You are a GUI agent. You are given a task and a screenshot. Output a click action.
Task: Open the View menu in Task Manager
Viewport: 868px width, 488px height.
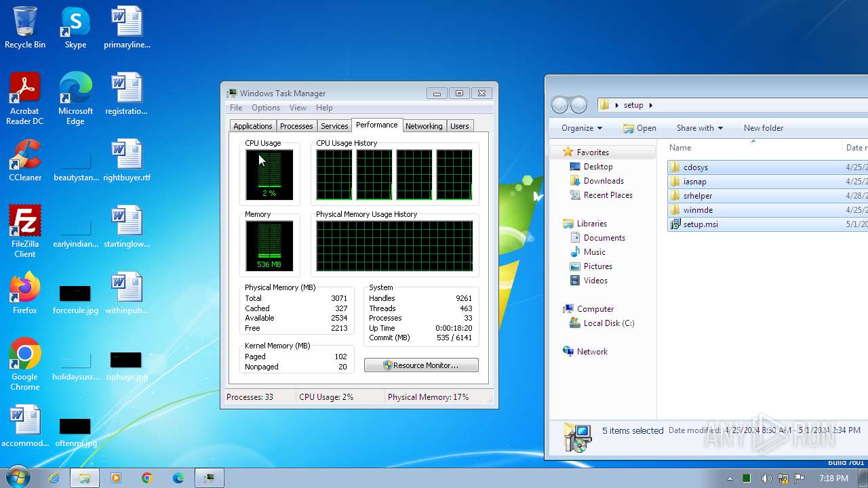[x=298, y=108]
